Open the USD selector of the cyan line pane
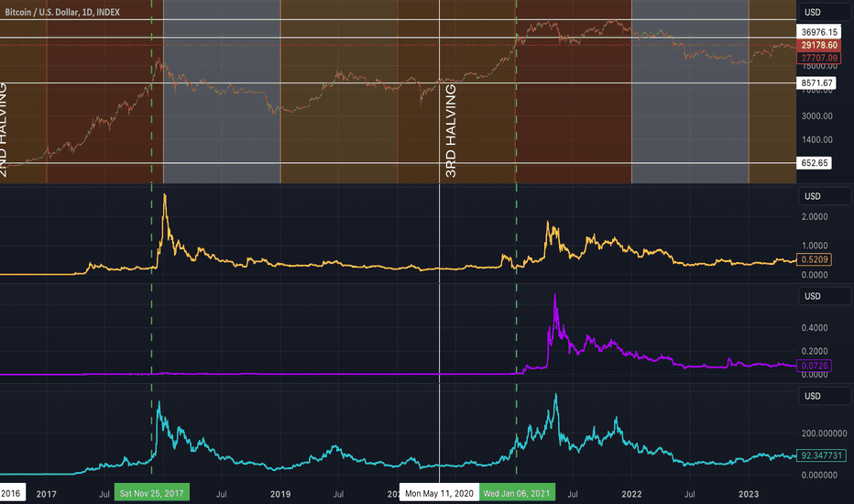Viewport: 854px width, 504px height. click(x=824, y=396)
